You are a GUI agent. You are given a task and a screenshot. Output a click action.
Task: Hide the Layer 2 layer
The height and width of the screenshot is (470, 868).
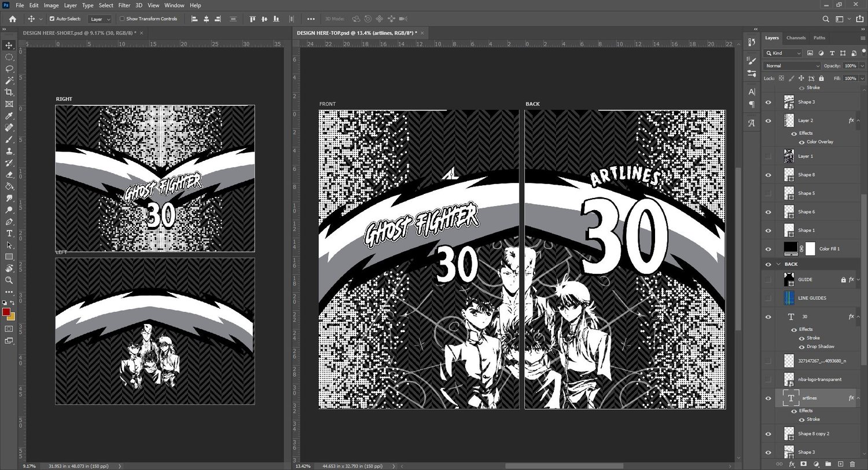point(768,120)
